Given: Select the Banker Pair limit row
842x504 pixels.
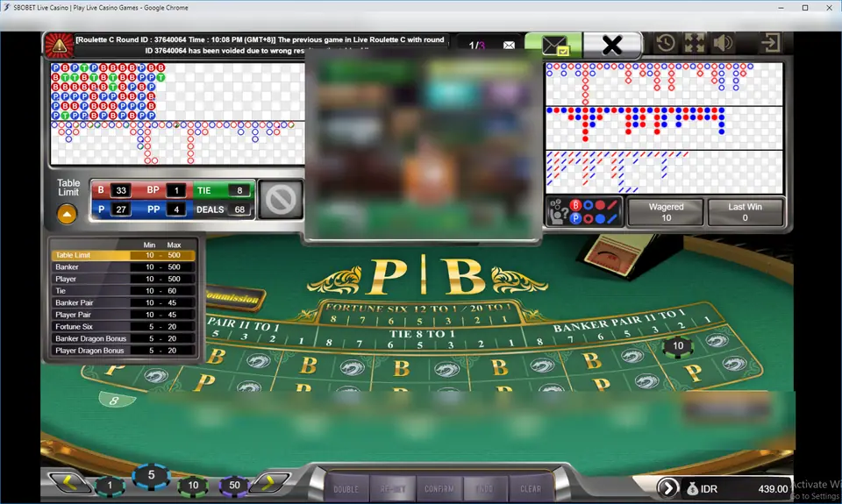Looking at the screenshot, I should (x=124, y=302).
